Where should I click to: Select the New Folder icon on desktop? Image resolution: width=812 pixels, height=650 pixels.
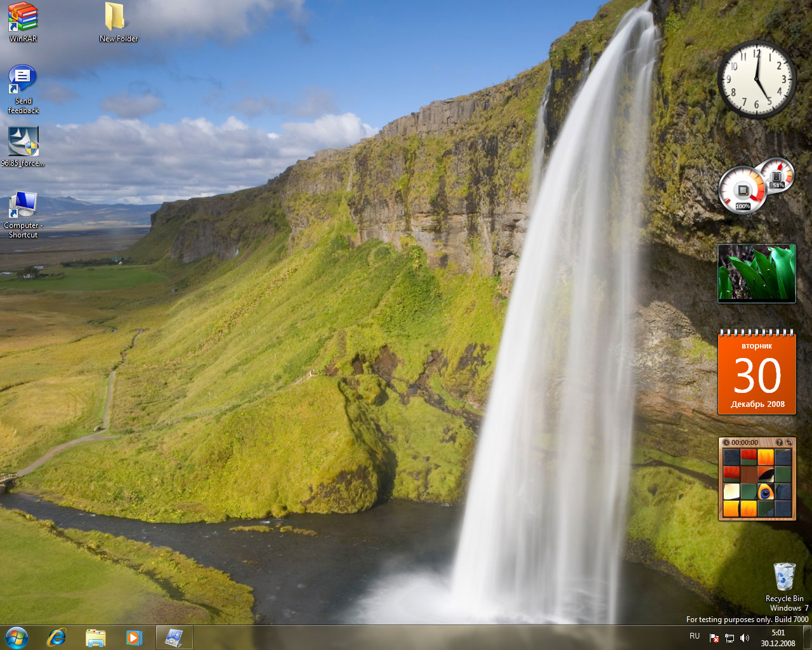[x=118, y=22]
